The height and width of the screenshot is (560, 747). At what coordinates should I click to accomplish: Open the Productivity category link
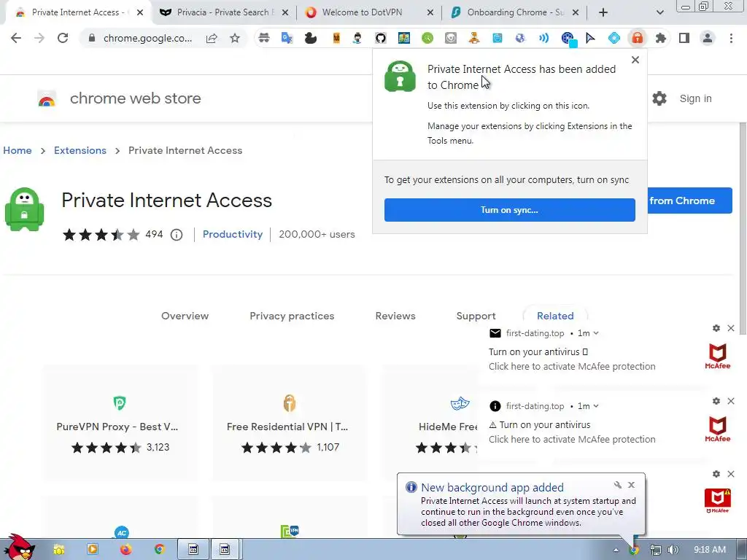(x=233, y=234)
